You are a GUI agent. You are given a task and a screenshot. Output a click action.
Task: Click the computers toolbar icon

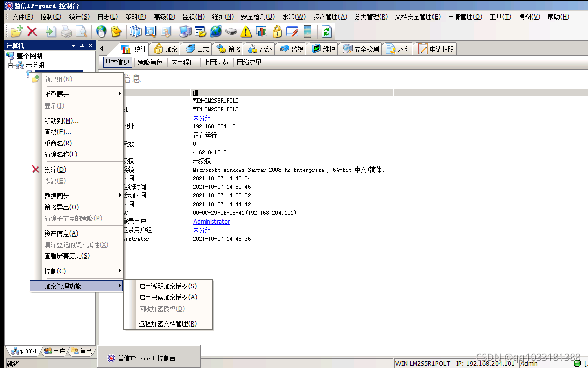tap(185, 32)
